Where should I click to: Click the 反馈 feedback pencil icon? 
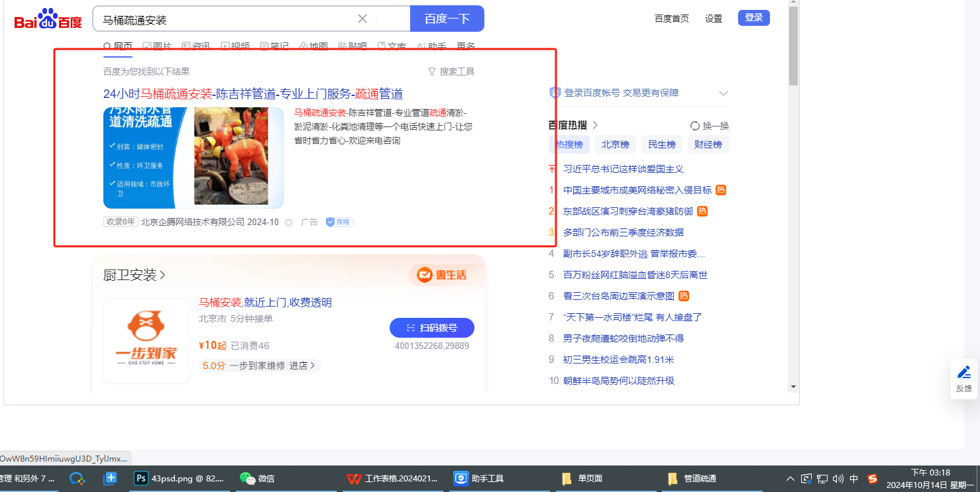[964, 372]
